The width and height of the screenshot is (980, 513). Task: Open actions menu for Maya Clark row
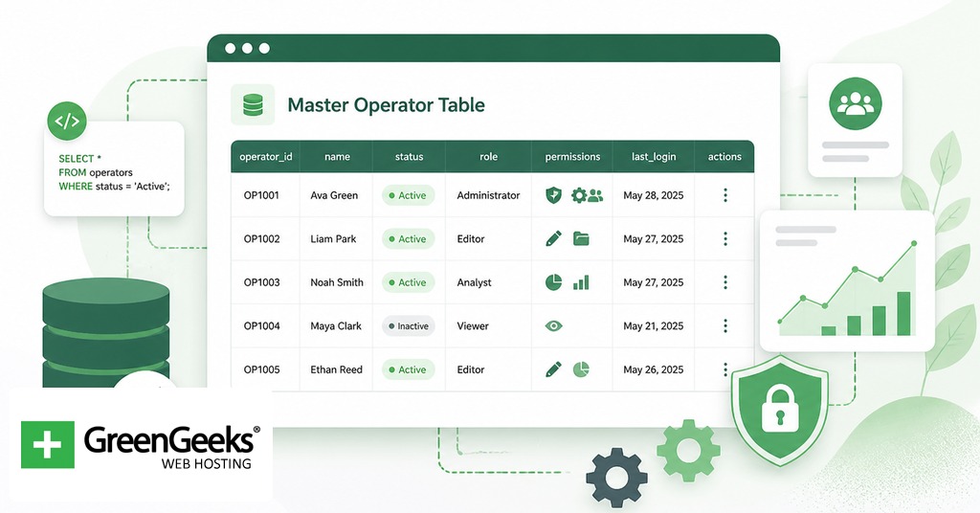(725, 325)
